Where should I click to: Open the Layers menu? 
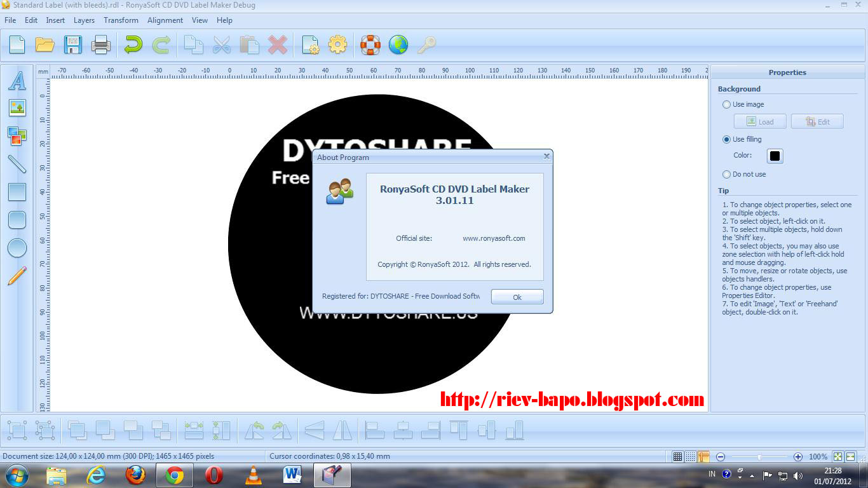click(x=84, y=20)
